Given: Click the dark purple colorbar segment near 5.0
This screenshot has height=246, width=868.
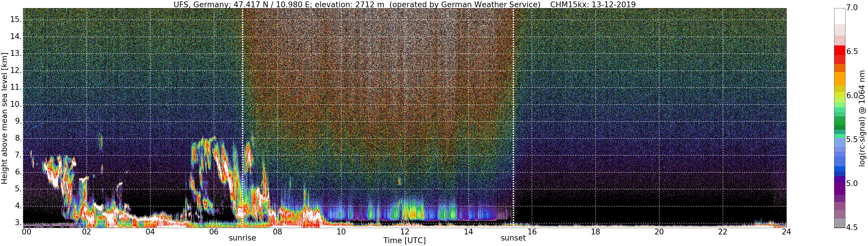Looking at the screenshot, I should tap(840, 189).
